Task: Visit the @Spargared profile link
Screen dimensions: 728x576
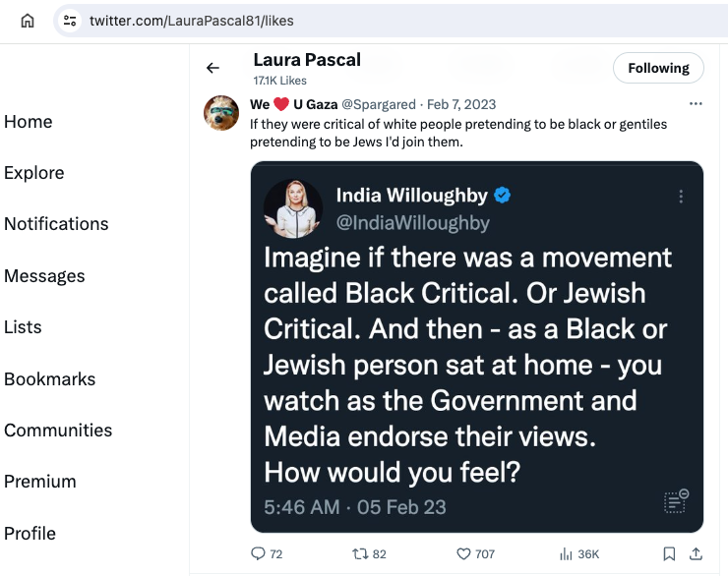Action: click(x=379, y=104)
